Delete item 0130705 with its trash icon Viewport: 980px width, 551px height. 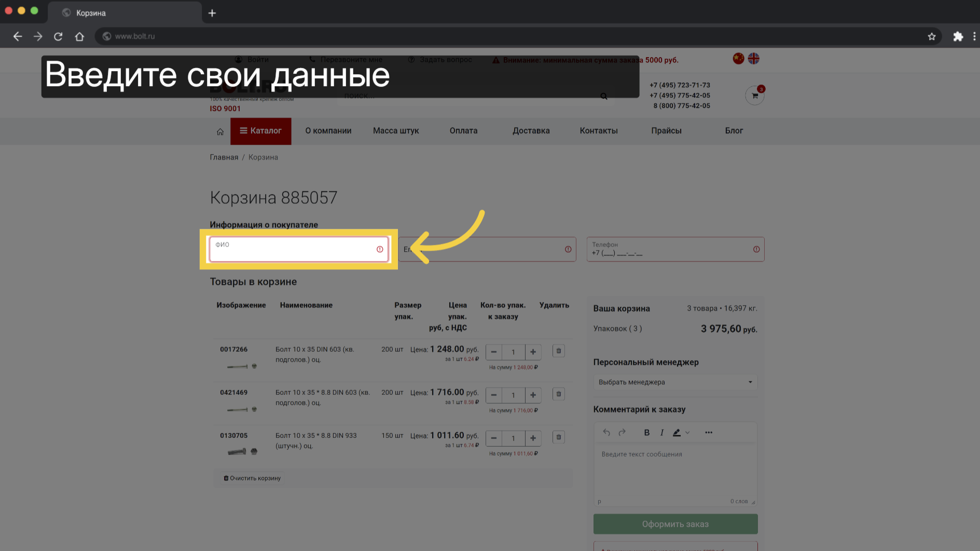[559, 437]
